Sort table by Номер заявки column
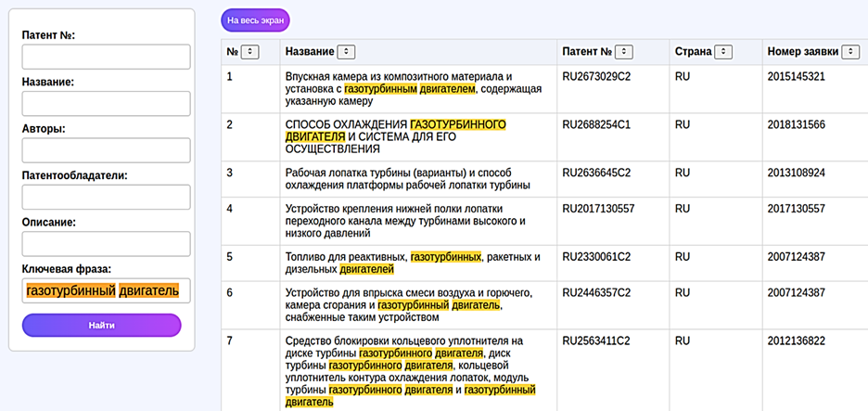Viewport: 868px width, 411px height. pos(850,52)
